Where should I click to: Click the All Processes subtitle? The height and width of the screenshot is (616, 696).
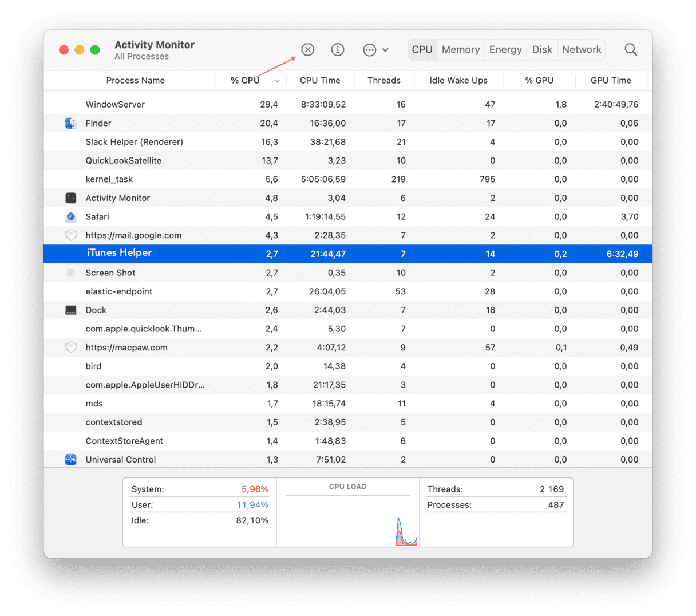pos(141,57)
